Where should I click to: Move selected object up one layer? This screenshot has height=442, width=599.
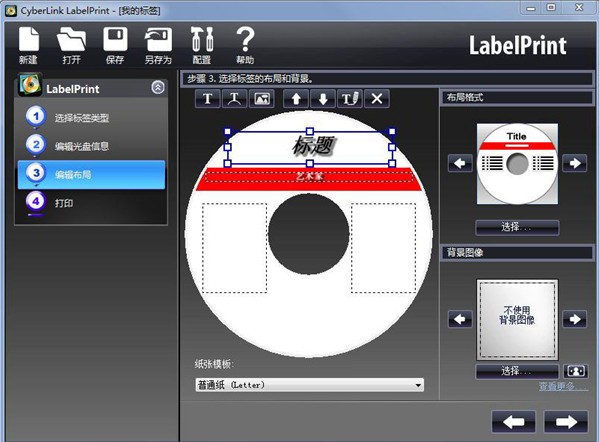pyautogui.click(x=296, y=99)
